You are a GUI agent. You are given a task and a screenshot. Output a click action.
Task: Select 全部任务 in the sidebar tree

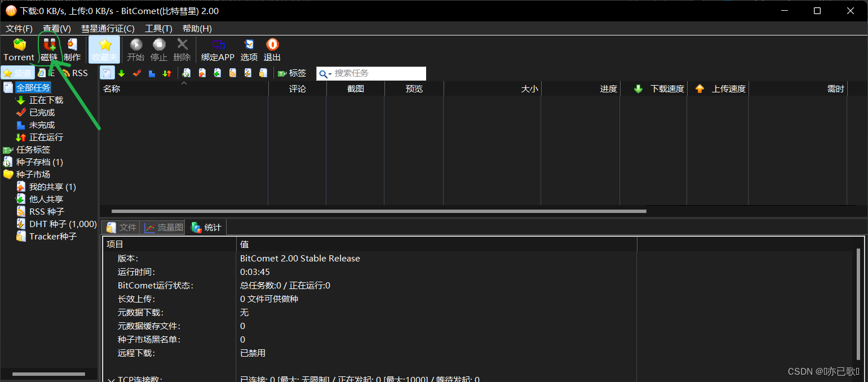33,87
